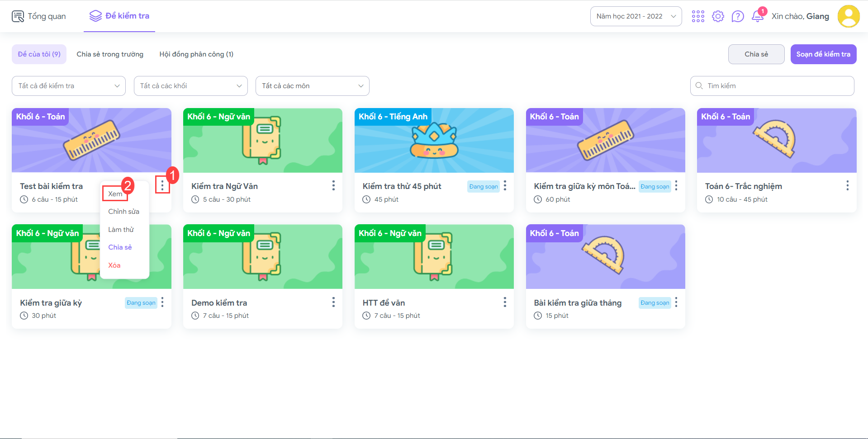
Task: Click clock icon on Kiểm tra thử 45 phút
Action: (x=366, y=199)
